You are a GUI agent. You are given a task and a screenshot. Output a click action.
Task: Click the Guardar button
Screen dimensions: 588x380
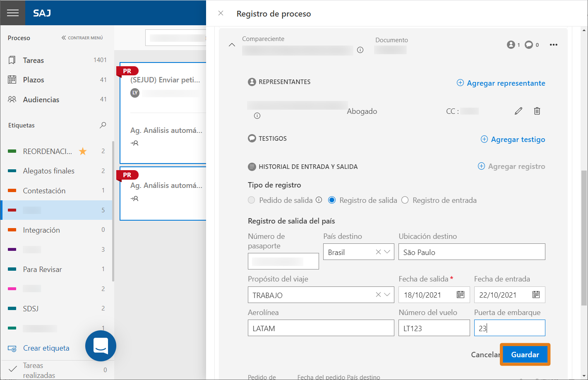point(525,354)
